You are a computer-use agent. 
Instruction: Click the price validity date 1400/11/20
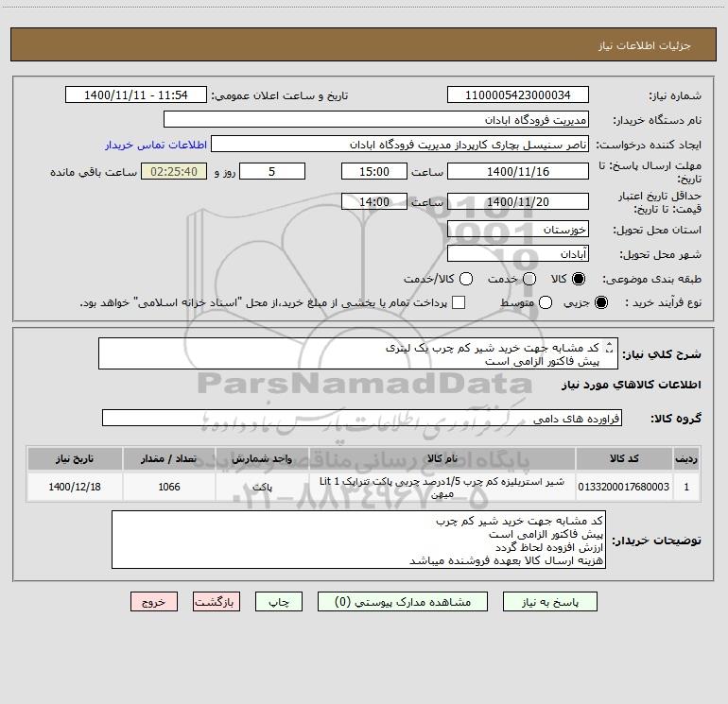518,201
